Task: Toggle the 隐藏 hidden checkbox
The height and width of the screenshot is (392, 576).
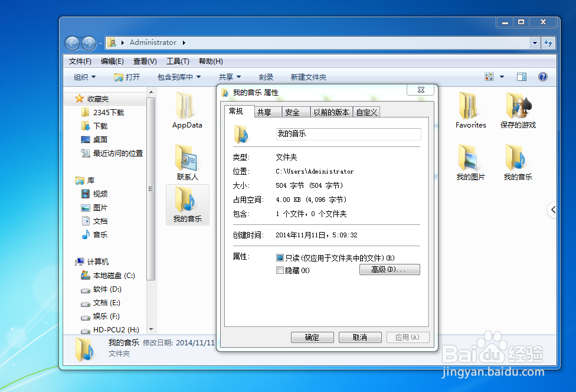Action: click(x=280, y=270)
